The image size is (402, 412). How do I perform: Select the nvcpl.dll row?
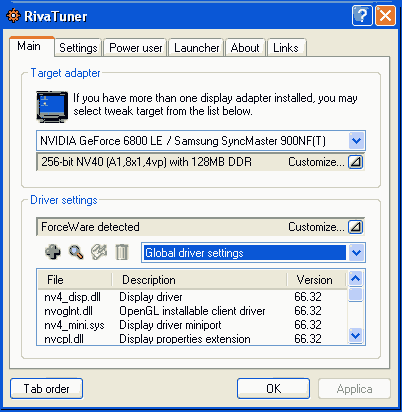[192, 339]
